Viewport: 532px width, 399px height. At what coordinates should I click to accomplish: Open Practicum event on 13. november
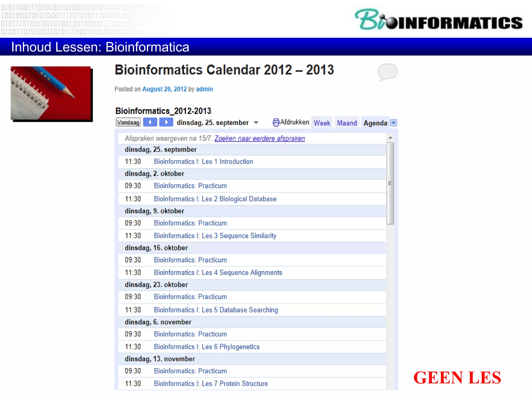coord(190,371)
